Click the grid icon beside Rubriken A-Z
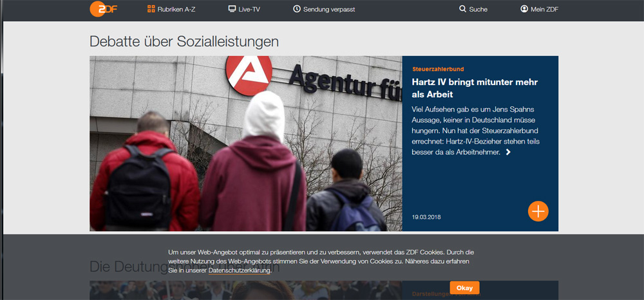 click(151, 9)
